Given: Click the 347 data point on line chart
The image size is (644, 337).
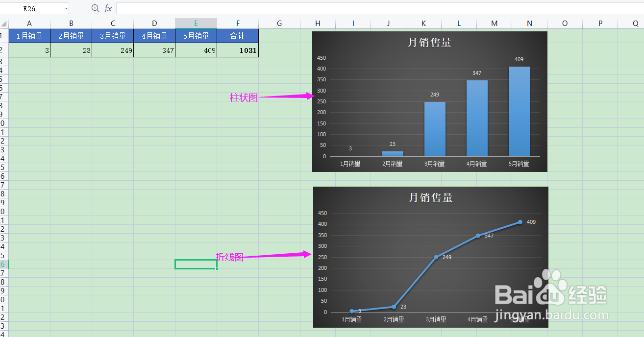Looking at the screenshot, I should click(478, 236).
